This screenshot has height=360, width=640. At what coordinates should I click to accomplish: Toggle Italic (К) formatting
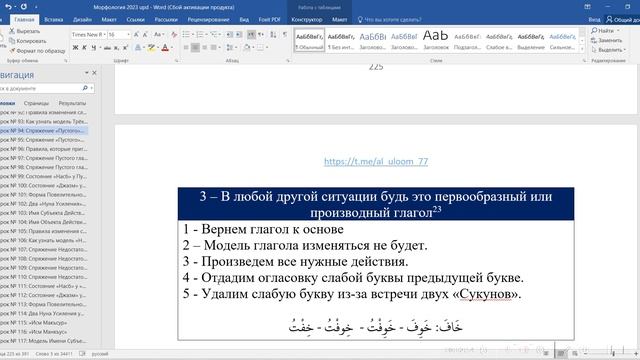84,48
